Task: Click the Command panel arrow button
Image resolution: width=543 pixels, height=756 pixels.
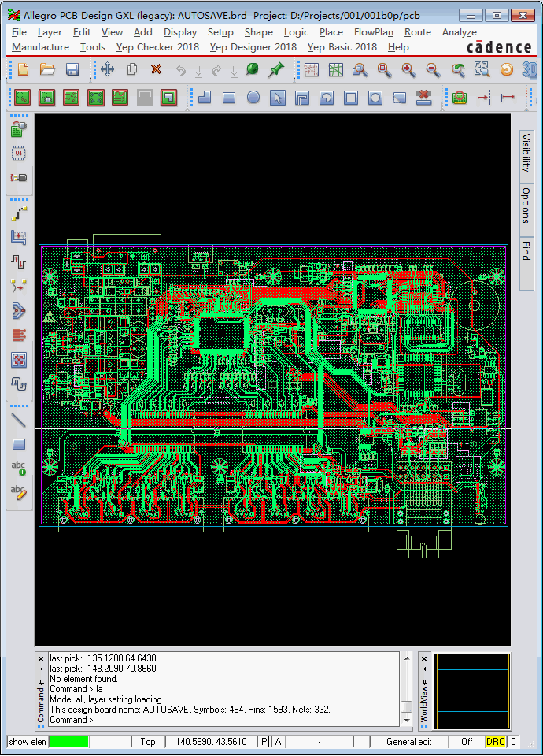Action: pyautogui.click(x=41, y=669)
